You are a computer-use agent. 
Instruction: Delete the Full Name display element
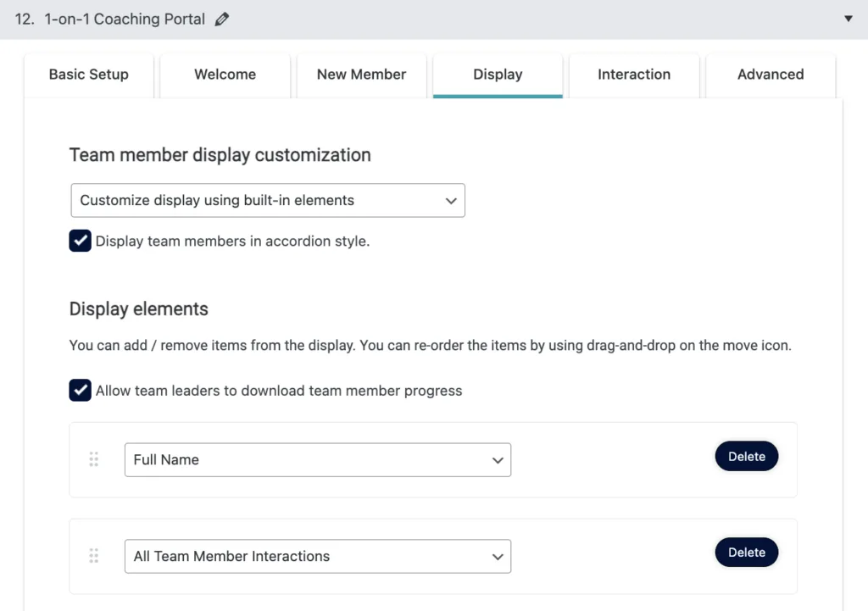pos(746,456)
